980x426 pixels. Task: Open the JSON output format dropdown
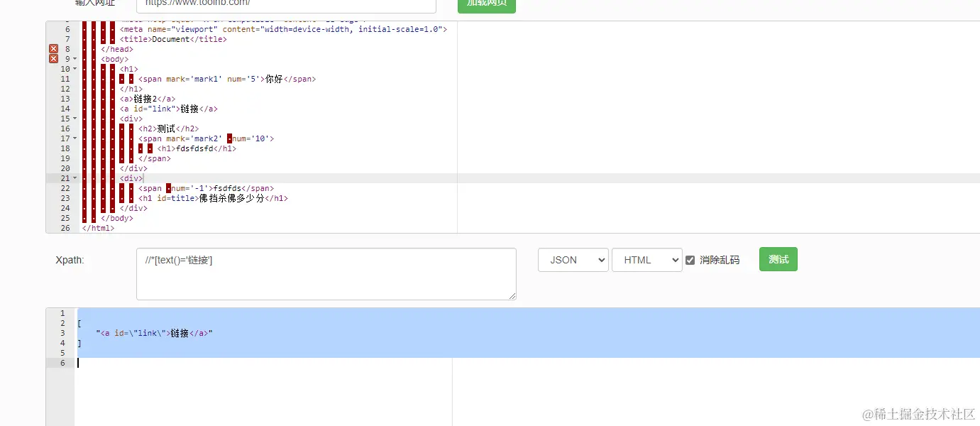coord(573,260)
